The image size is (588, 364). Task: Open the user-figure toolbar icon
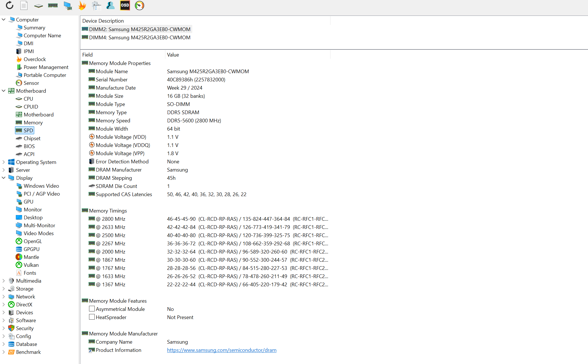coord(110,5)
